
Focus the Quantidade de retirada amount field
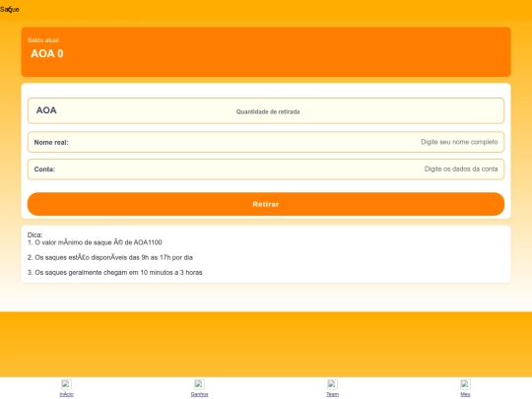(266, 111)
